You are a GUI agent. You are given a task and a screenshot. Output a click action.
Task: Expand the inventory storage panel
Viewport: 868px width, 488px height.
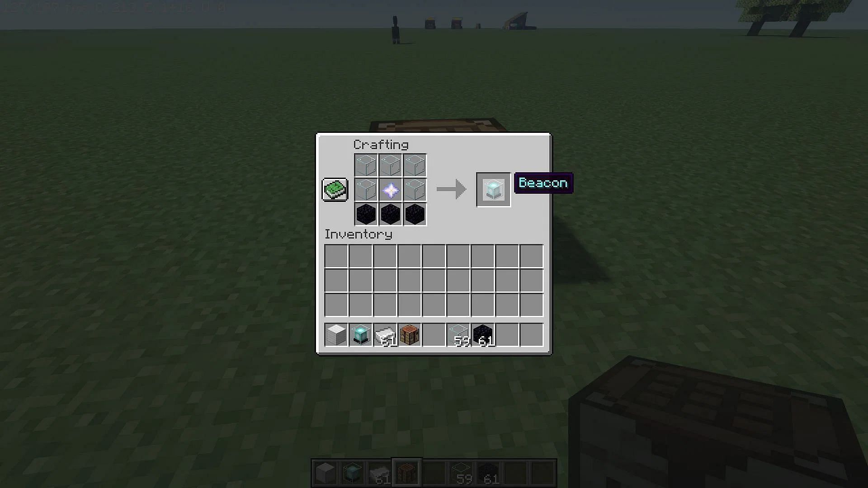pos(335,189)
